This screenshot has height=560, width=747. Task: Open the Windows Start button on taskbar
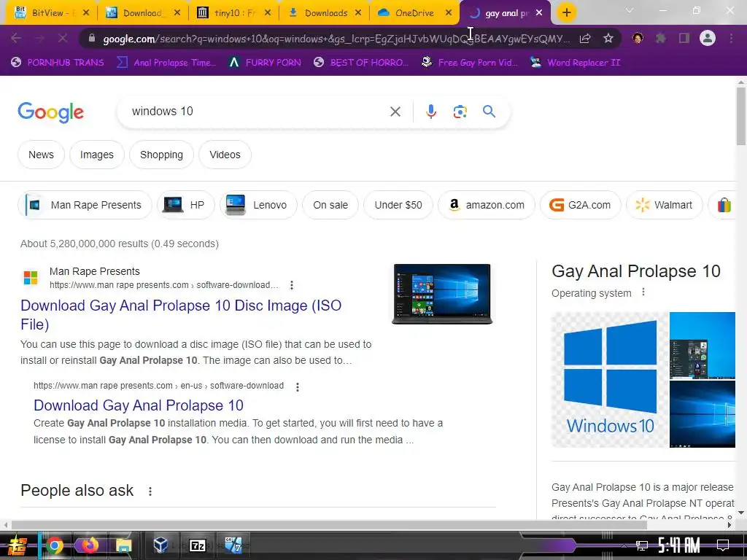(x=18, y=545)
